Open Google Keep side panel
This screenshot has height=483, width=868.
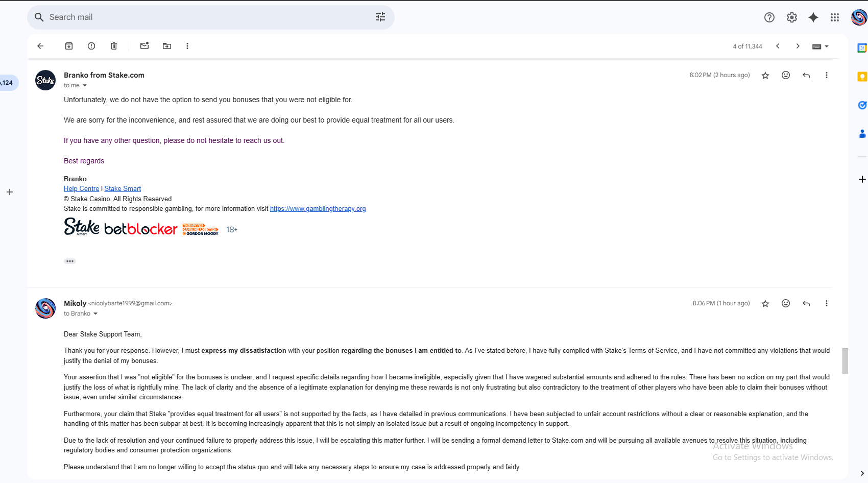coord(862,77)
